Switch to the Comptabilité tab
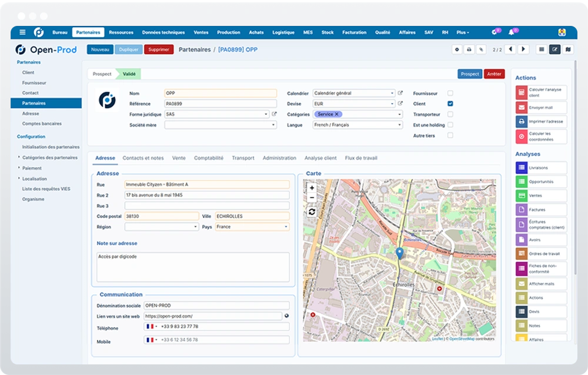 coord(209,158)
